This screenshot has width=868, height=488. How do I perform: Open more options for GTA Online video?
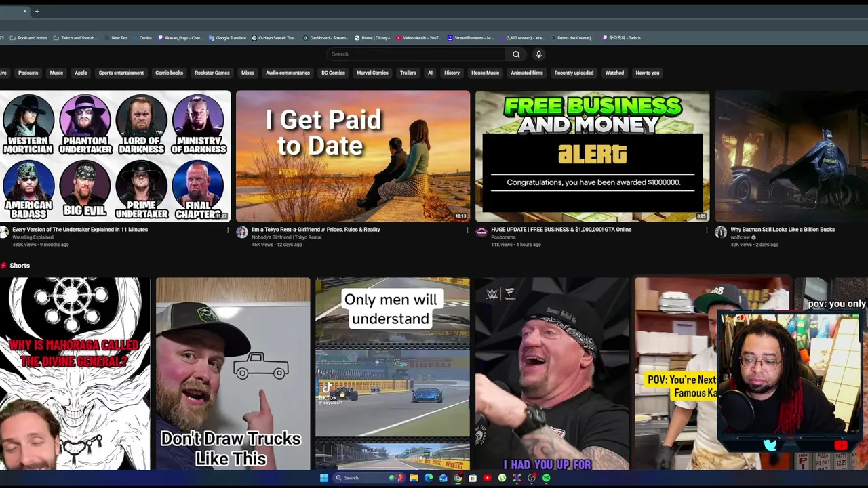click(707, 230)
